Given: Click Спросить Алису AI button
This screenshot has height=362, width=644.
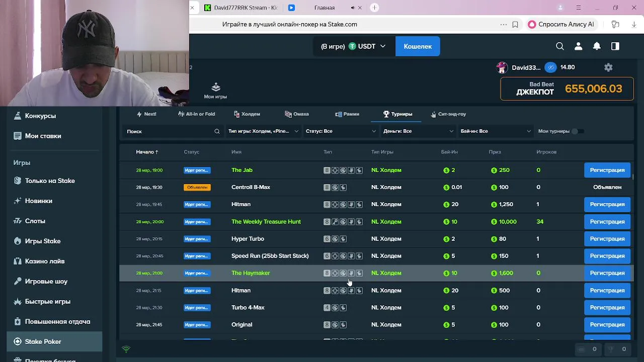Looking at the screenshot, I should (x=561, y=24).
